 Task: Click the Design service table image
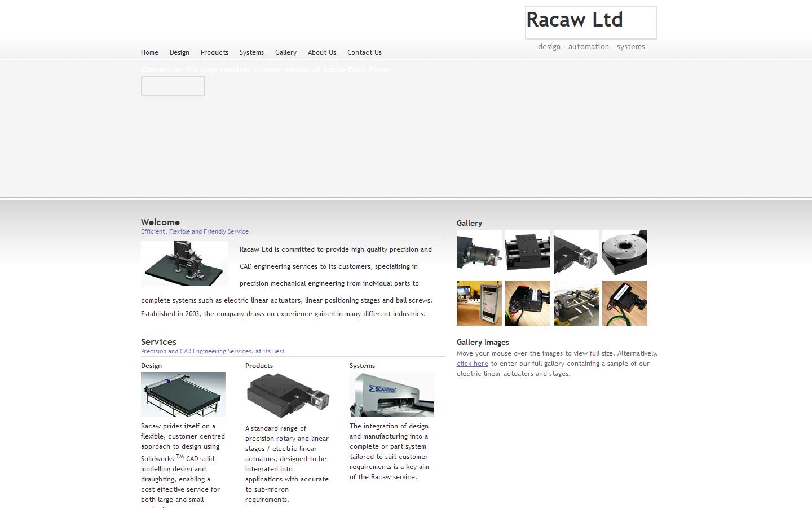183,395
